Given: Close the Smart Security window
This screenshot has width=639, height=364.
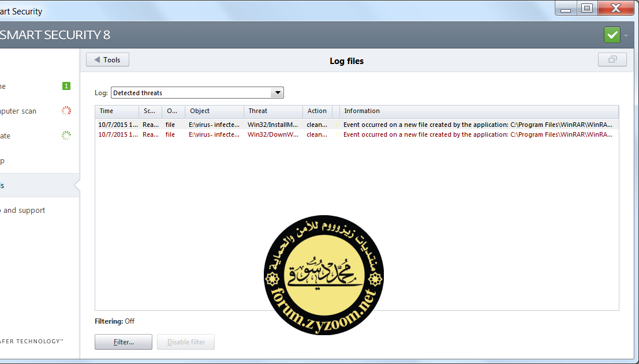Looking at the screenshot, I should point(616,8).
